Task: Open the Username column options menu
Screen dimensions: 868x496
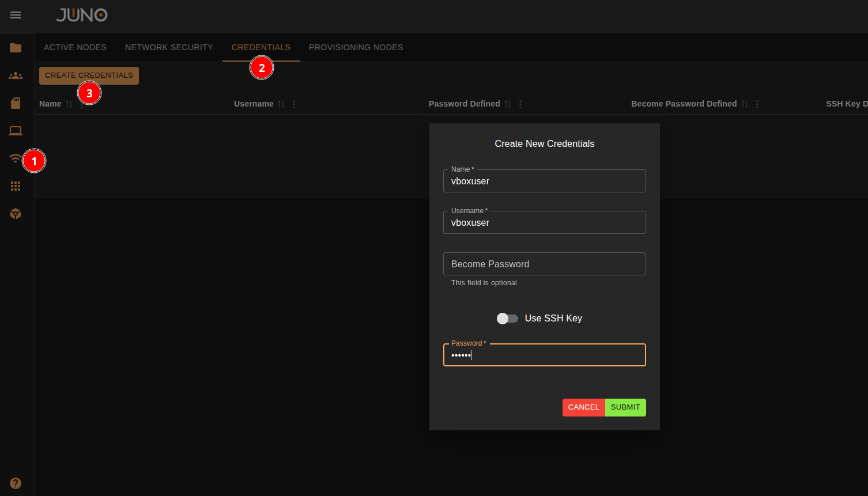Action: (294, 104)
